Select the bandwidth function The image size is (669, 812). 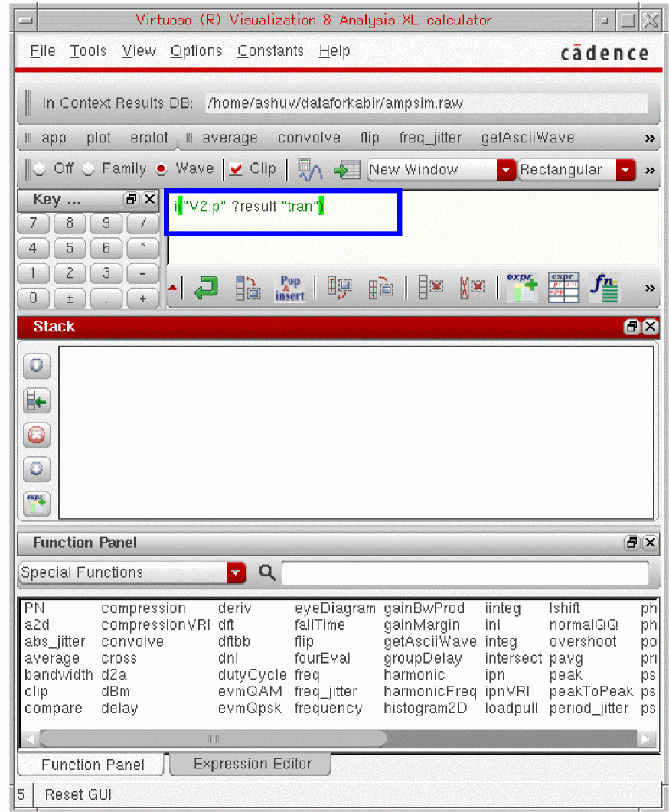click(58, 675)
